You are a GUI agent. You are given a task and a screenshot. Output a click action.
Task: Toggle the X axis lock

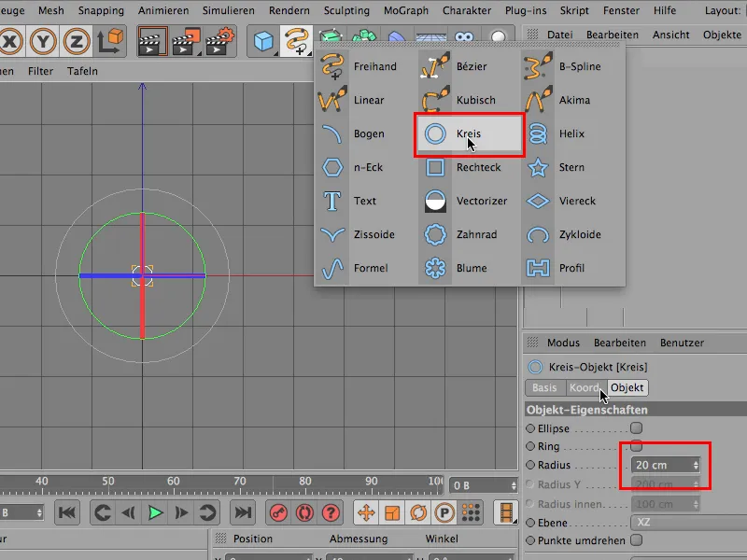(10, 41)
